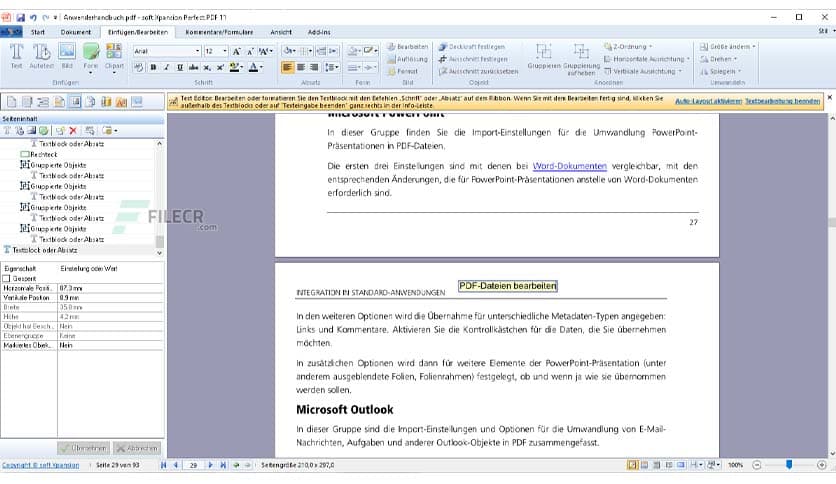Open Einfügen/Bearbeiten tab
Screen dimensions: 836x484
point(138,32)
